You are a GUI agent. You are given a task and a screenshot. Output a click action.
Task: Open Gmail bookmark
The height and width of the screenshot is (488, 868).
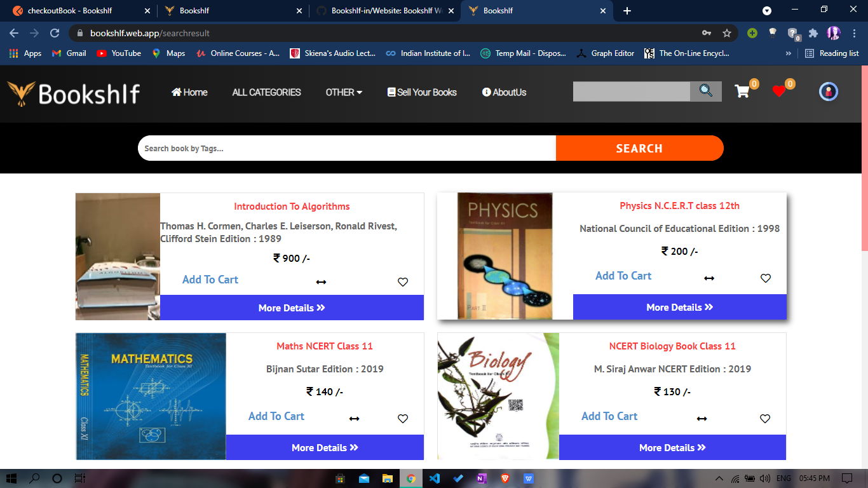[x=69, y=53]
